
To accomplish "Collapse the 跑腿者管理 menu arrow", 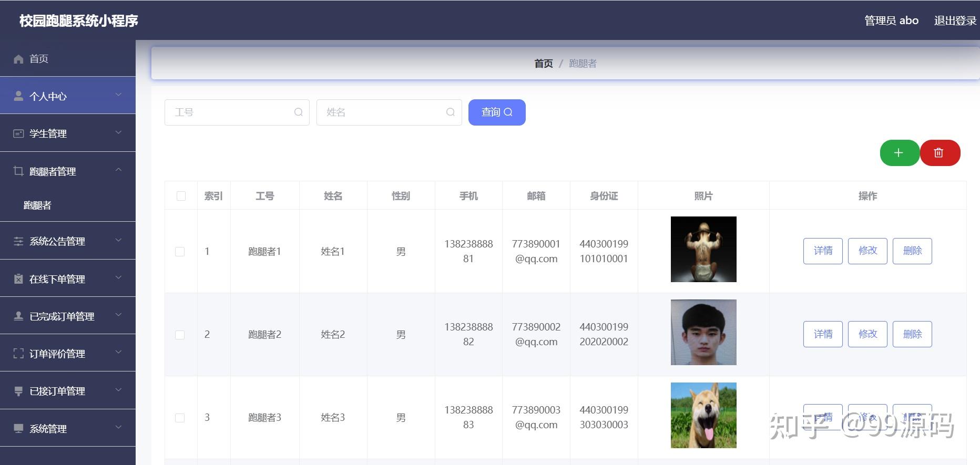I will coord(118,170).
